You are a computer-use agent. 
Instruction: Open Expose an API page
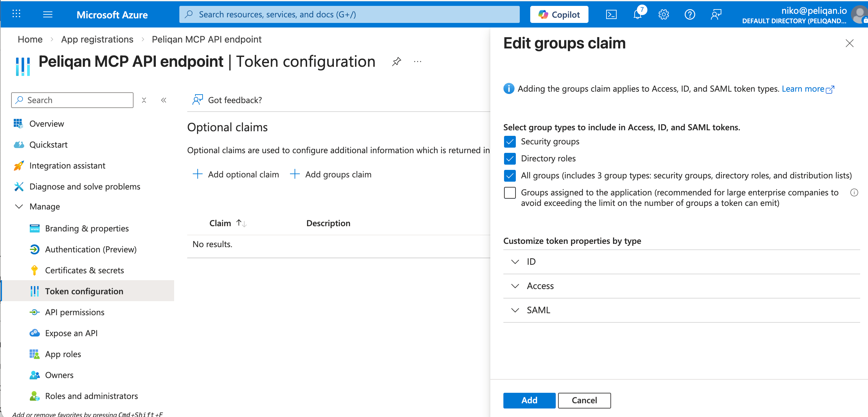pos(71,333)
